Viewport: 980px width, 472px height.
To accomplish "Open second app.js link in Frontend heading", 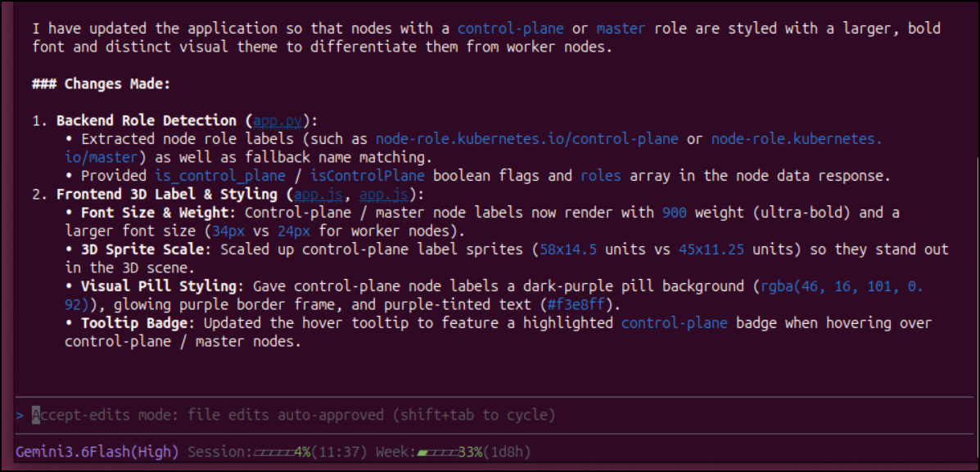I will click(383, 194).
